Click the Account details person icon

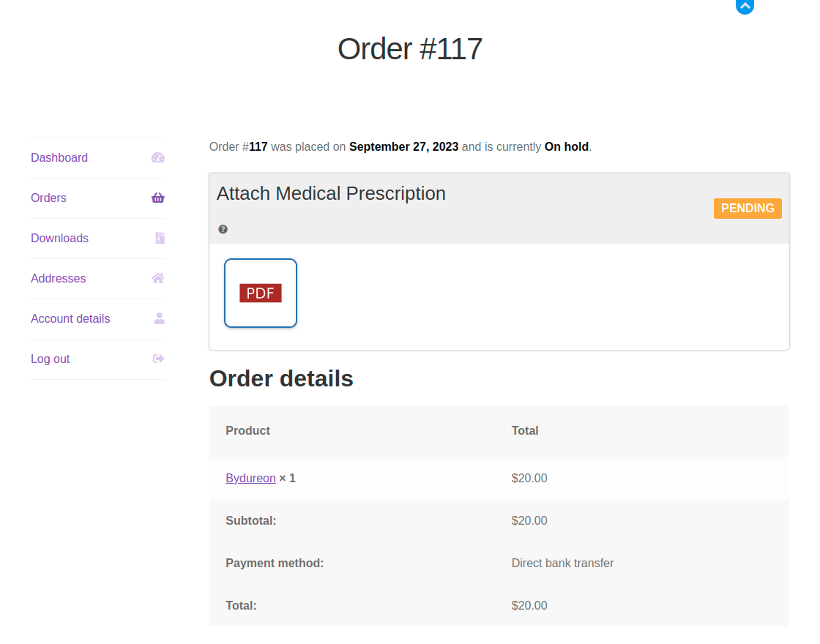157,318
